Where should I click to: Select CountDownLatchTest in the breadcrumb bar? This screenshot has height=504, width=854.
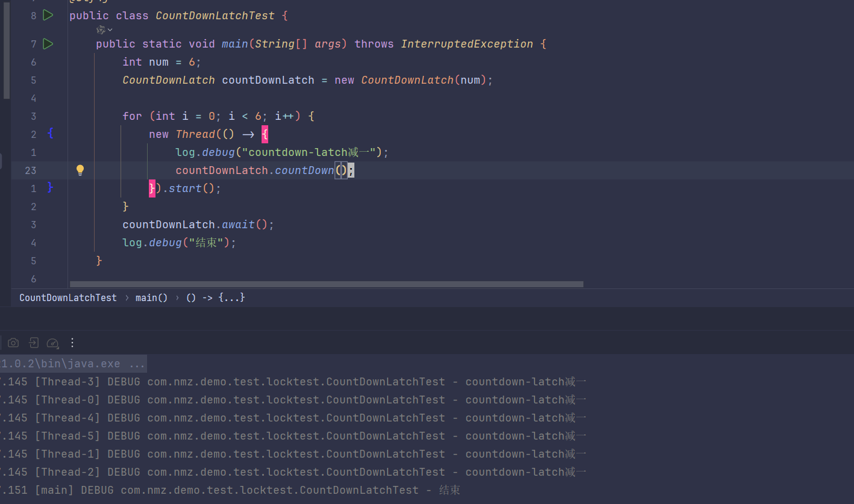[68, 297]
